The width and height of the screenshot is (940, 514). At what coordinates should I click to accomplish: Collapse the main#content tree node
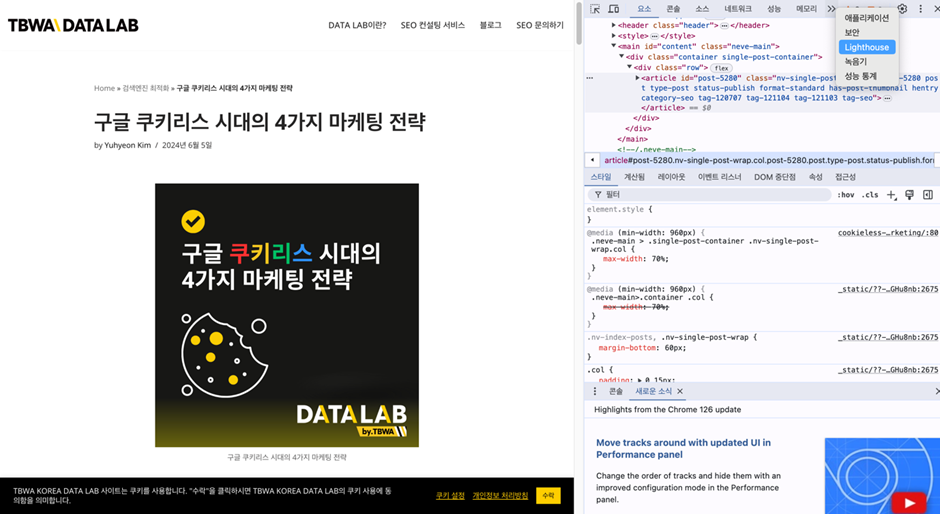point(614,46)
